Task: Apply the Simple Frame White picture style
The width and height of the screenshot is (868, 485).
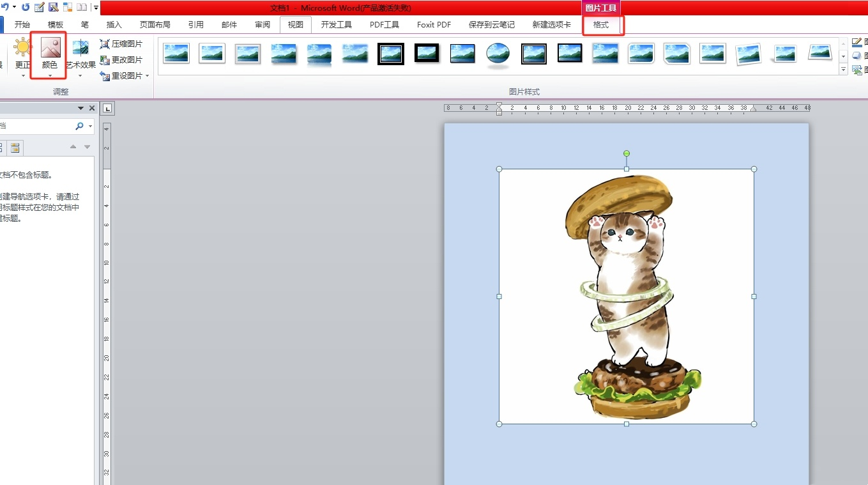Action: (x=176, y=54)
